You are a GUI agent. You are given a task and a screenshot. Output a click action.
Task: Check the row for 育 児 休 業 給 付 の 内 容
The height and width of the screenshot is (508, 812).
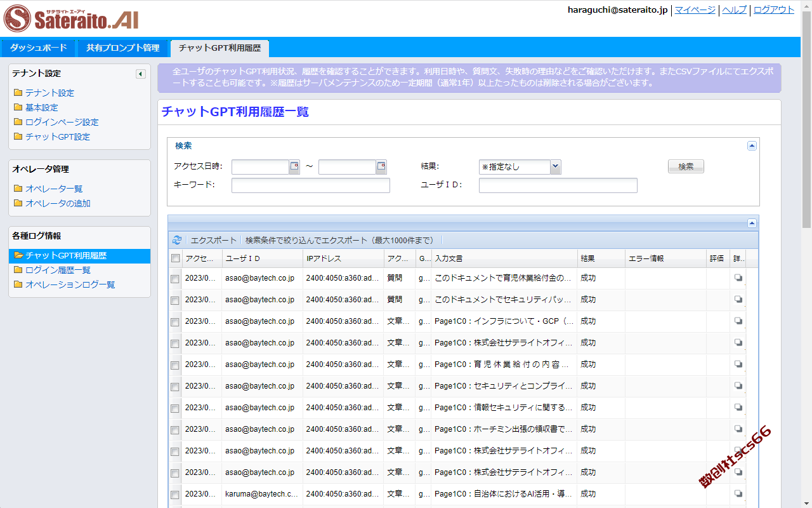pyautogui.click(x=175, y=365)
